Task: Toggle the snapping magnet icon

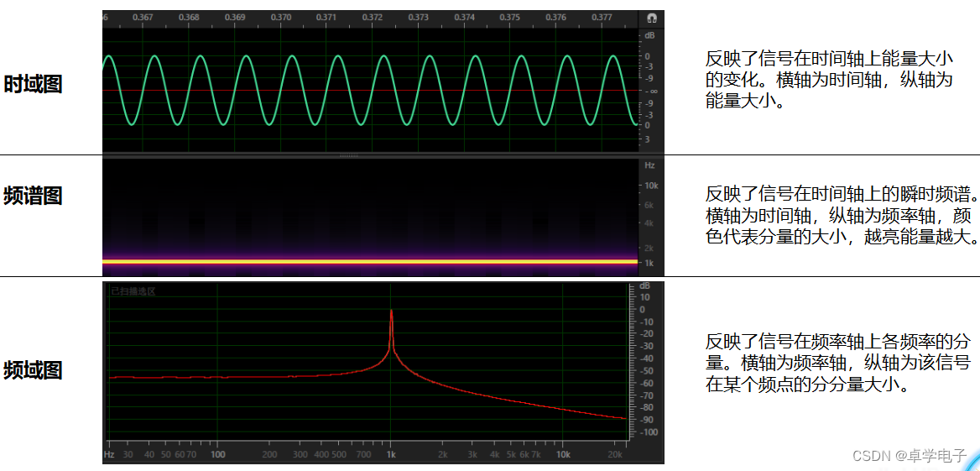Action: (x=651, y=18)
